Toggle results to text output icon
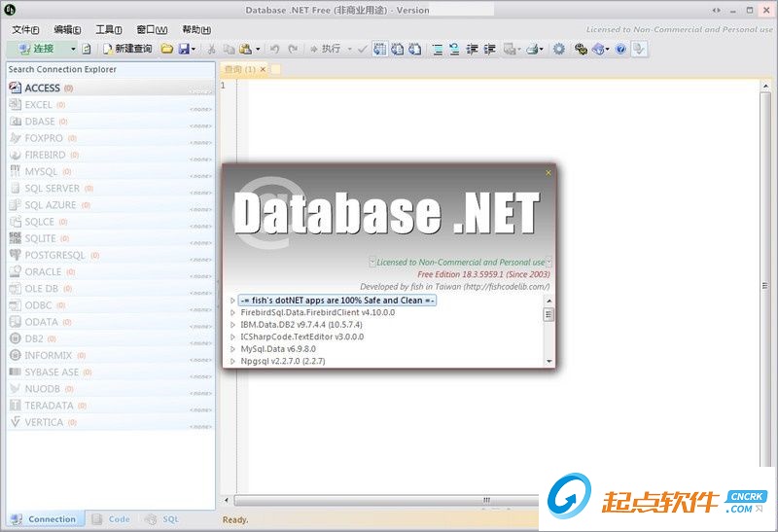The width and height of the screenshot is (778, 532). click(398, 49)
